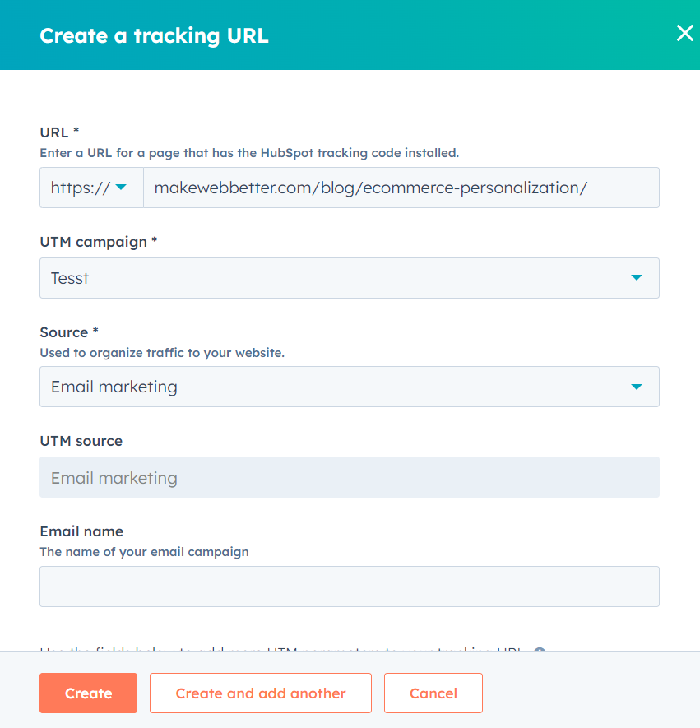Click inside the URL input field

coord(403,188)
